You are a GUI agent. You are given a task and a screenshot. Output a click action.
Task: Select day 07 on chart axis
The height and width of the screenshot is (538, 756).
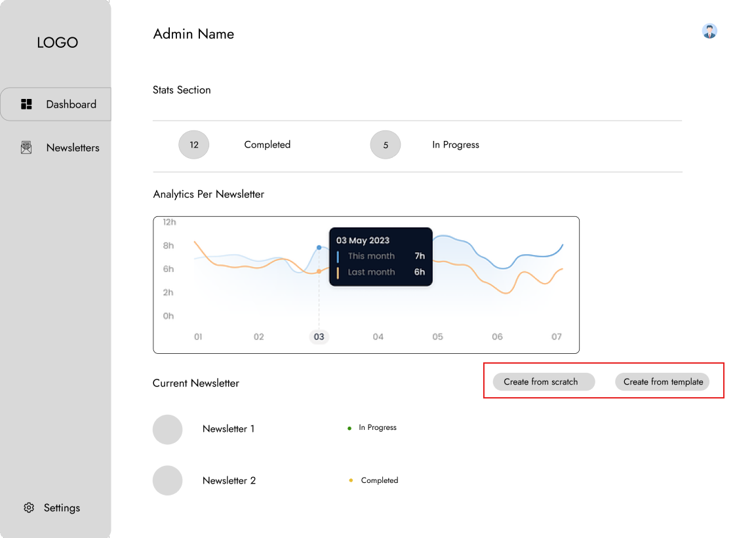pos(556,337)
